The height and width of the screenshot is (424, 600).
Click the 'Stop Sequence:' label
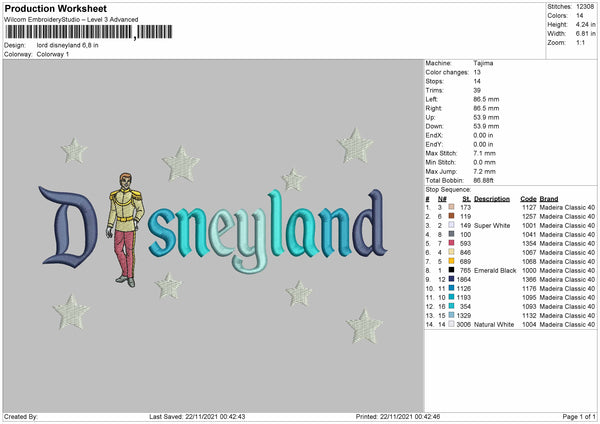coord(448,190)
